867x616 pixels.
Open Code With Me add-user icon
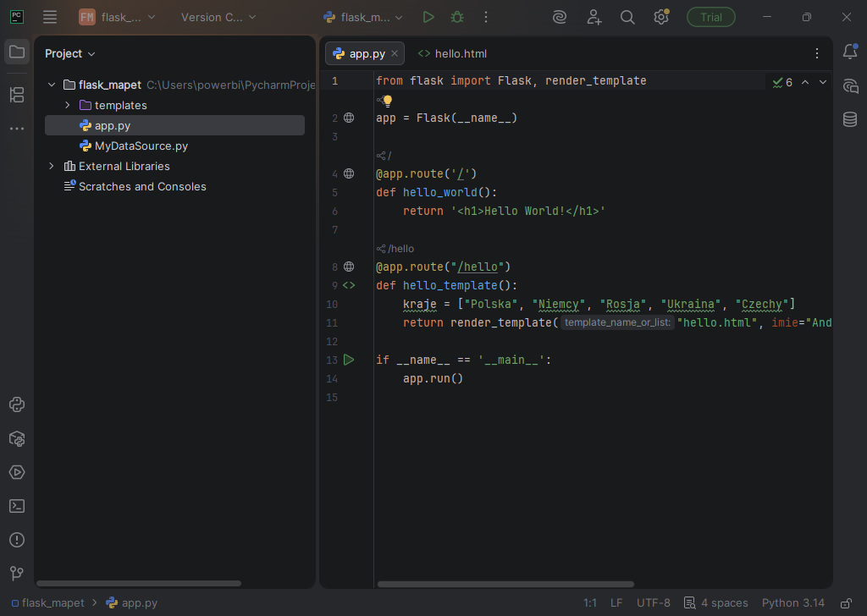[x=594, y=17]
